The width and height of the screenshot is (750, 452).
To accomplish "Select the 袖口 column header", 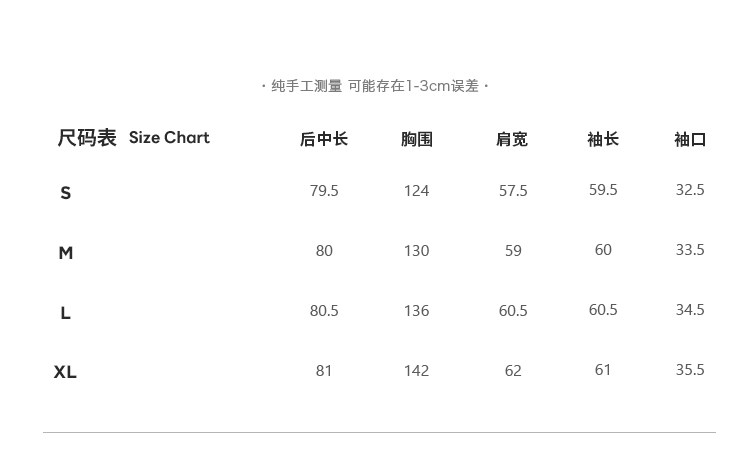I will [x=690, y=139].
